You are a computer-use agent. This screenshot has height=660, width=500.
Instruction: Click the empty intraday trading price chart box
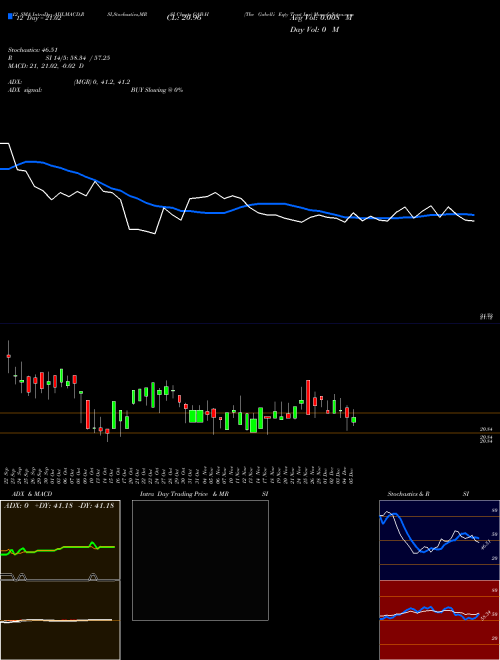[x=200, y=560]
